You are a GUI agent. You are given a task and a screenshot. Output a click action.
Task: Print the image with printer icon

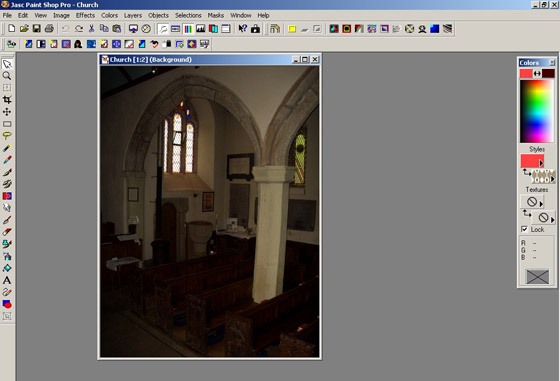point(49,29)
